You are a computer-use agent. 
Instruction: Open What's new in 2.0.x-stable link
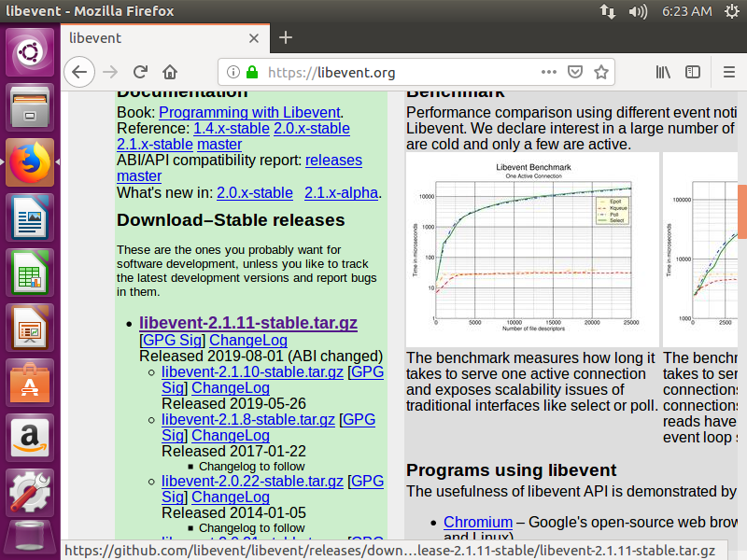click(255, 193)
